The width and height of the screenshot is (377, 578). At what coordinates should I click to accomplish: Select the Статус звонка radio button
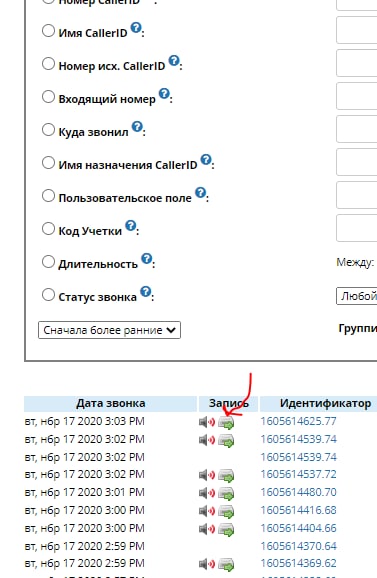(x=48, y=295)
